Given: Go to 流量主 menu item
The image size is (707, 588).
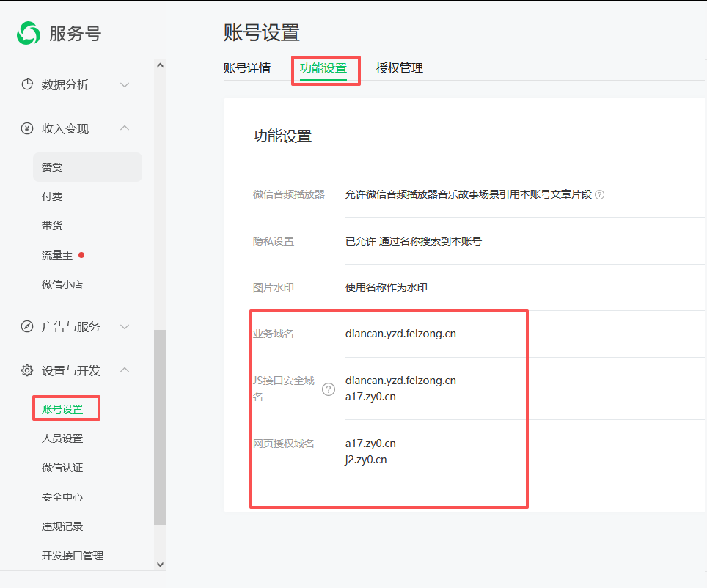Looking at the screenshot, I should [57, 255].
